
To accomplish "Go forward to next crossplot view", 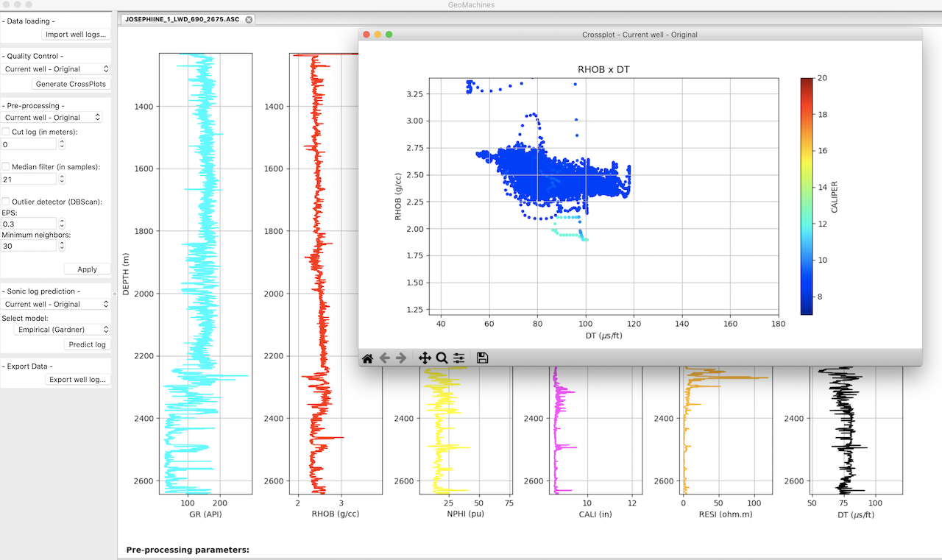I will [401, 358].
